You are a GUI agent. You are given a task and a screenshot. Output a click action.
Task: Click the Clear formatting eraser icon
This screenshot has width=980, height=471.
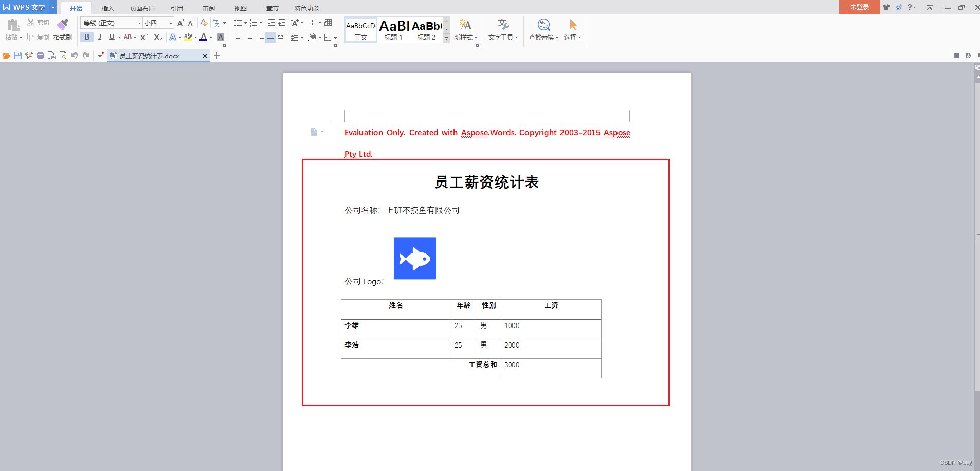[x=204, y=23]
